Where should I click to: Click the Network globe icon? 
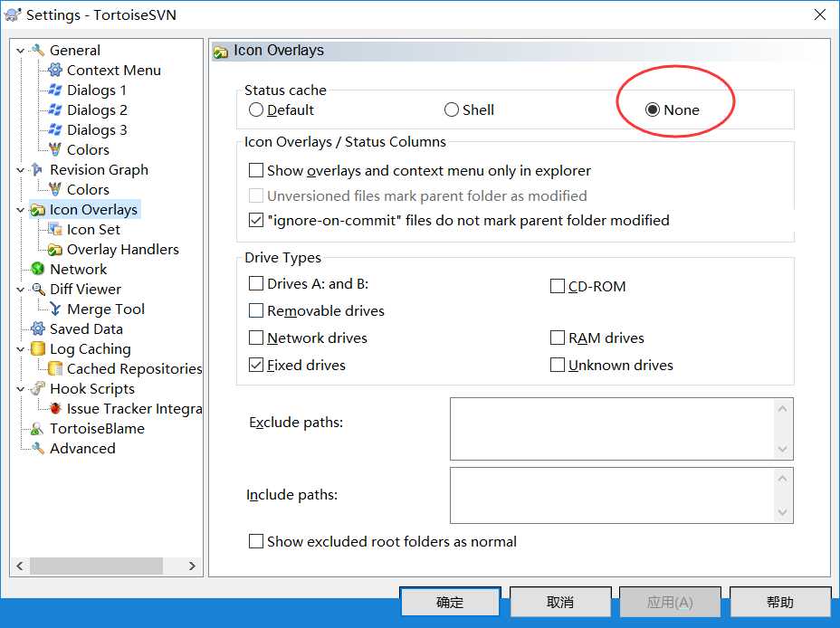pyautogui.click(x=37, y=270)
